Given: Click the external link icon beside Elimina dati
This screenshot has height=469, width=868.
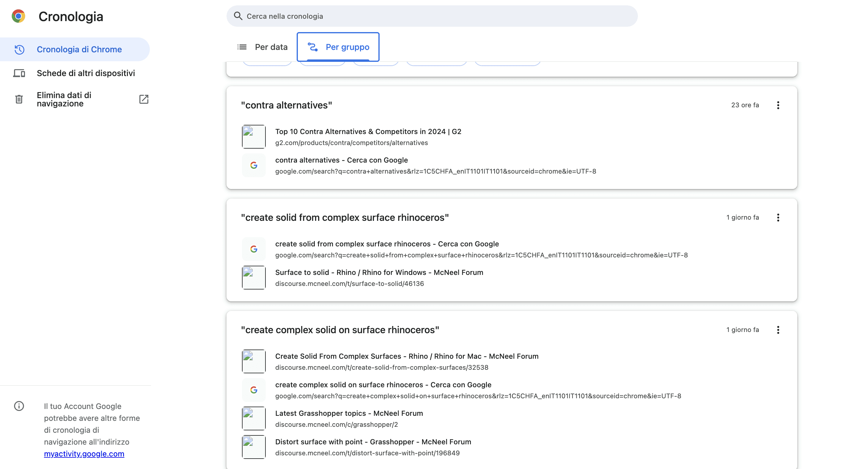Looking at the screenshot, I should coord(144,99).
